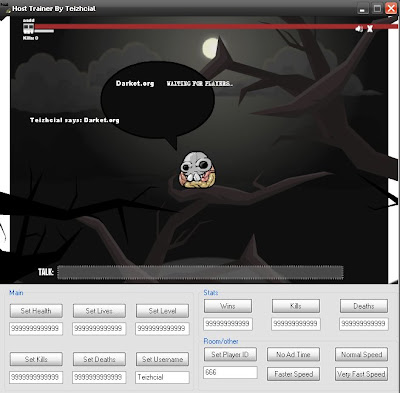Focus the username field containing Teizhcial
400x393 pixels.
pos(162,377)
